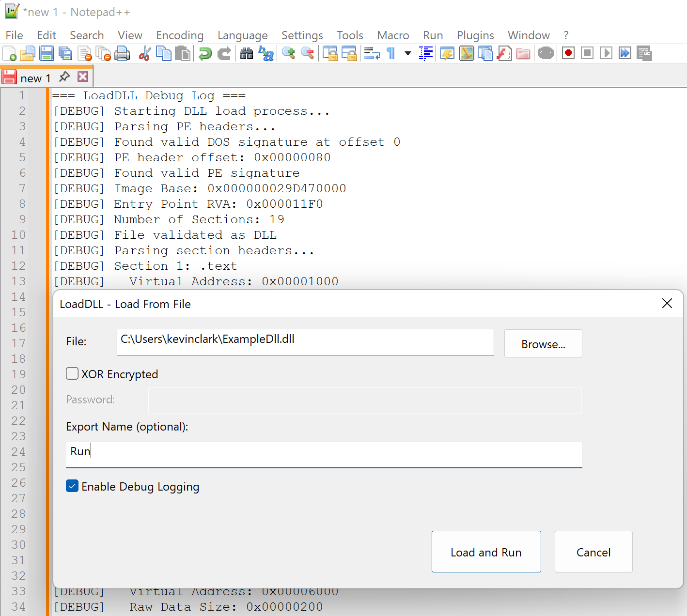Click inside the Export Name text field
687x616 pixels.
coord(324,454)
